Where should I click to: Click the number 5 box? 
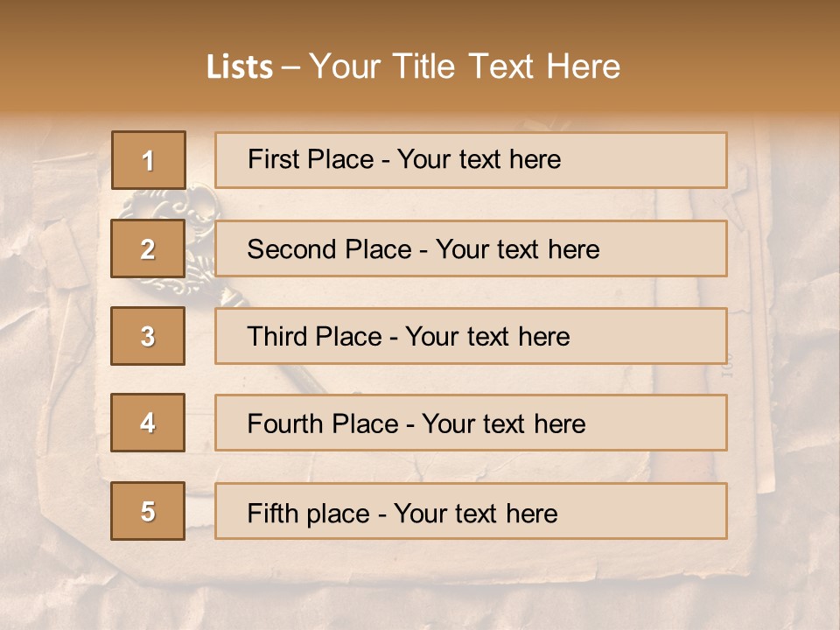[x=148, y=511]
